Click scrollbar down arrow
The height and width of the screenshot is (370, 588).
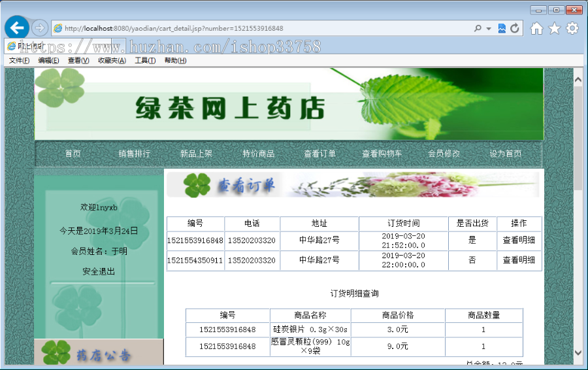(x=578, y=353)
